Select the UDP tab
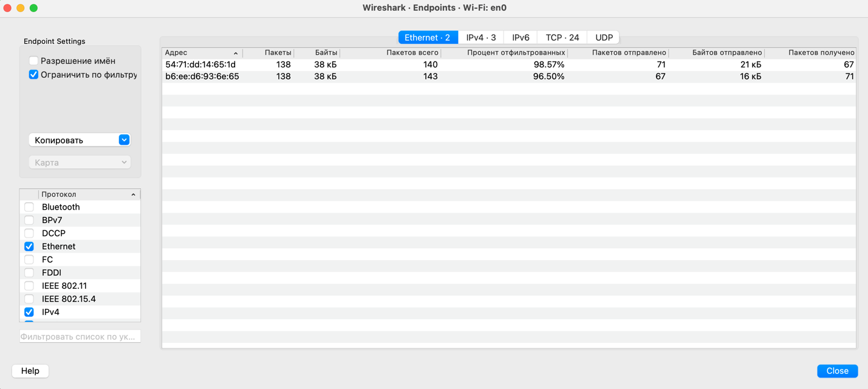The width and height of the screenshot is (868, 389). (x=604, y=38)
